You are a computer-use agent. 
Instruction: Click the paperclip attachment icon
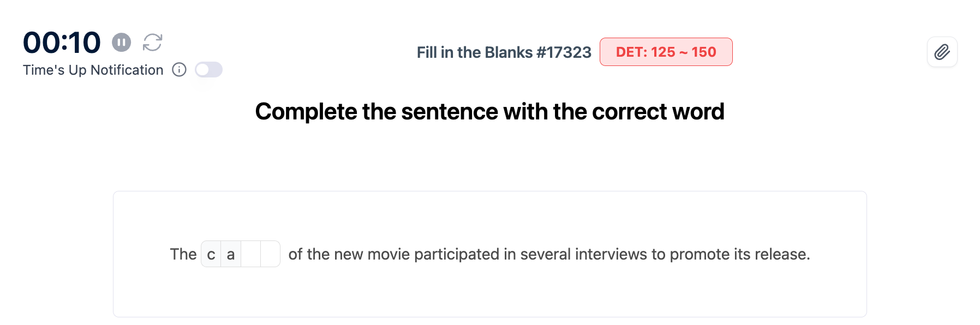coord(942,52)
